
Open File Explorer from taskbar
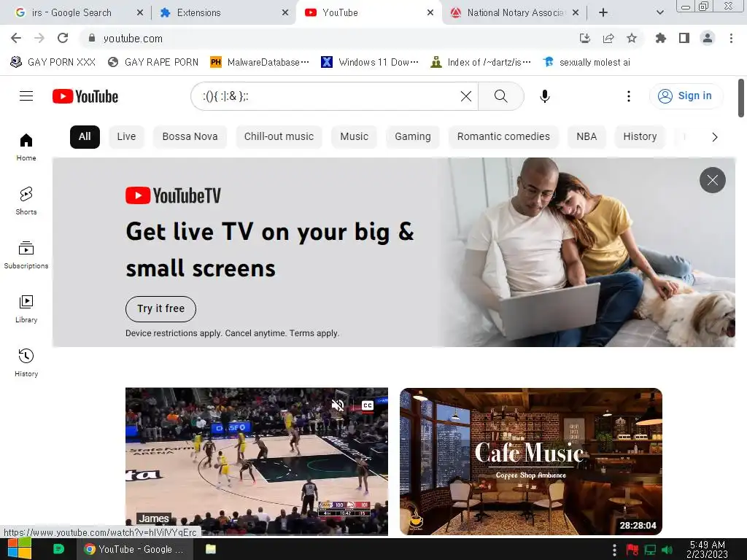(x=211, y=549)
